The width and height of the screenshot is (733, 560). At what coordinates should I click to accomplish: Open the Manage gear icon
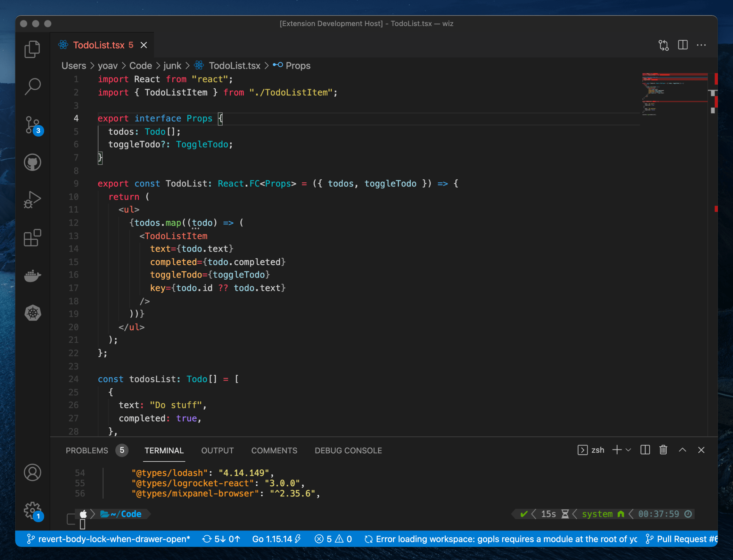[x=33, y=511]
